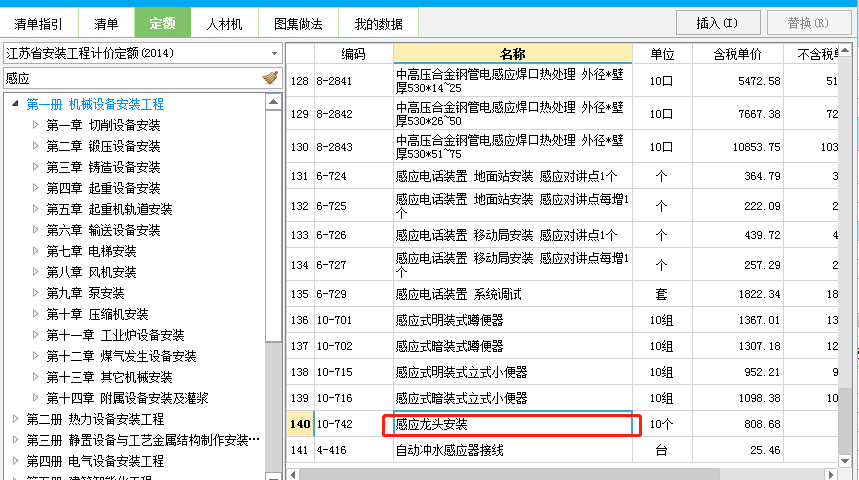This screenshot has height=480, width=859.
Task: Click table vertical scroll down arrow
Action: 845,461
